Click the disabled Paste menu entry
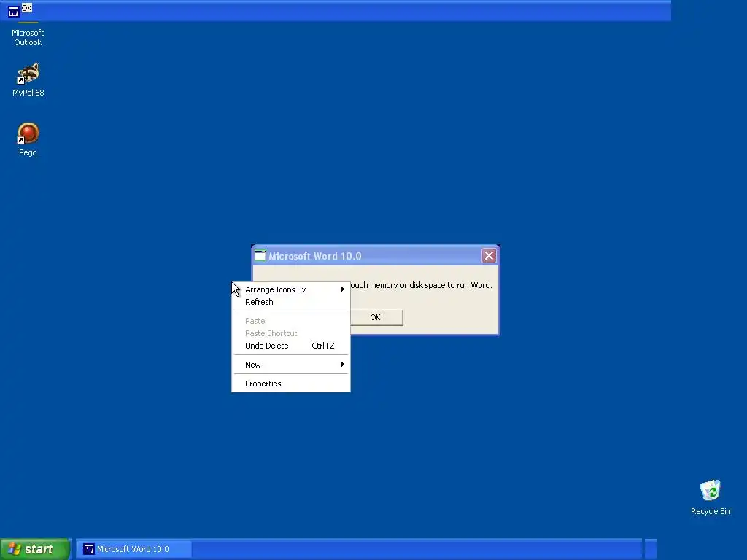Viewport: 747px width, 560px height. point(290,321)
